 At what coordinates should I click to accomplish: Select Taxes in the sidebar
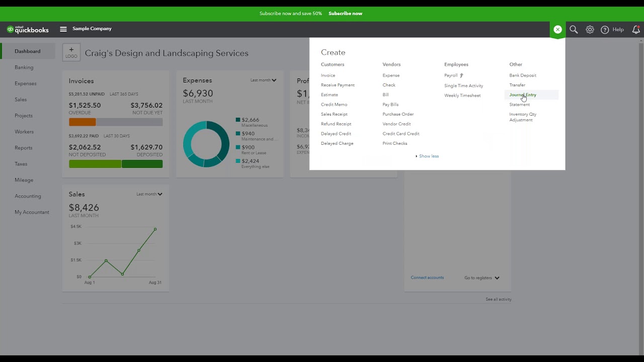(21, 164)
